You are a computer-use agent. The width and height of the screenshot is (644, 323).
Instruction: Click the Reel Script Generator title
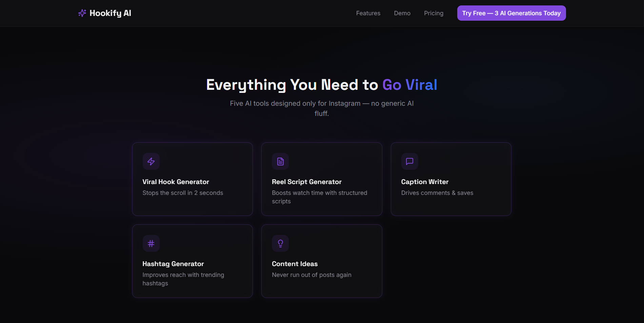(x=307, y=182)
